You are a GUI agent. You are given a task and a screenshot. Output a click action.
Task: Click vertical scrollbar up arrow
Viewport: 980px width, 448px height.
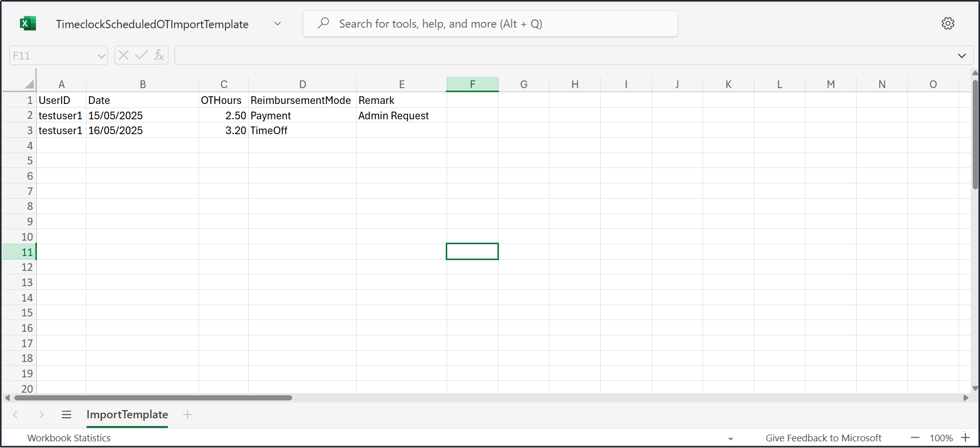pyautogui.click(x=975, y=73)
